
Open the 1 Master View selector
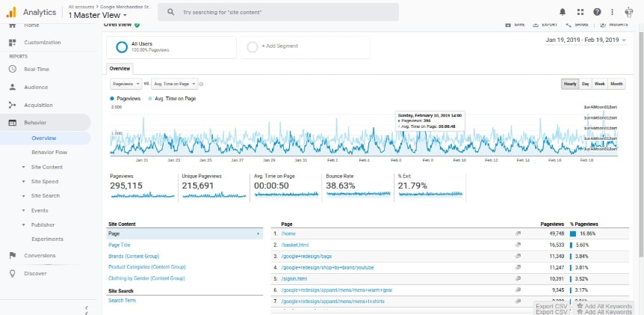coord(97,15)
